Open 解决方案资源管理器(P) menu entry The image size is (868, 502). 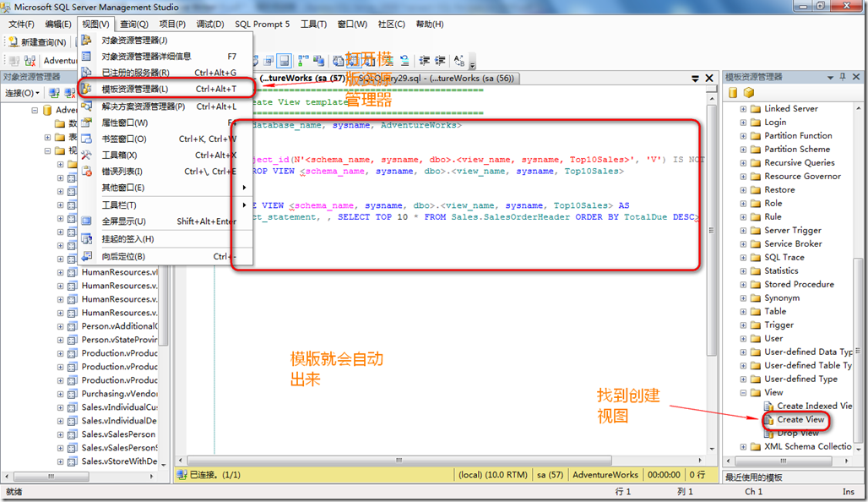point(166,106)
